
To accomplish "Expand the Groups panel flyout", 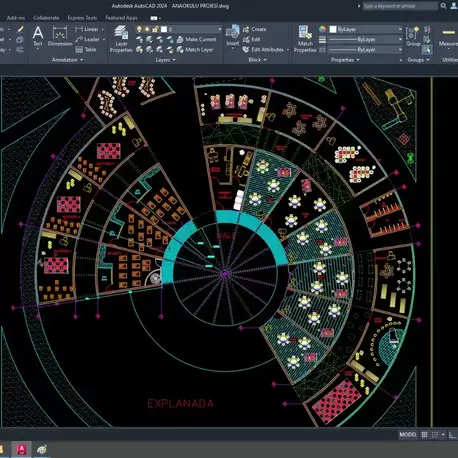I will [x=418, y=60].
